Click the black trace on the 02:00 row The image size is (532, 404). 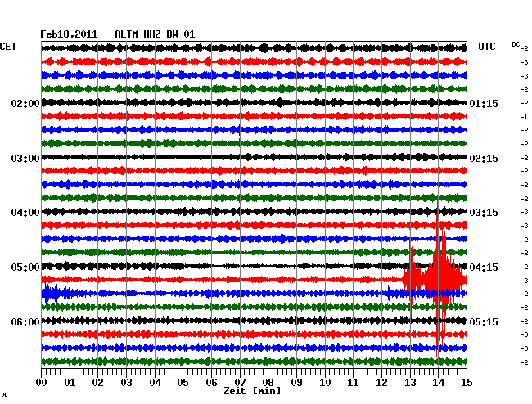pos(254,102)
